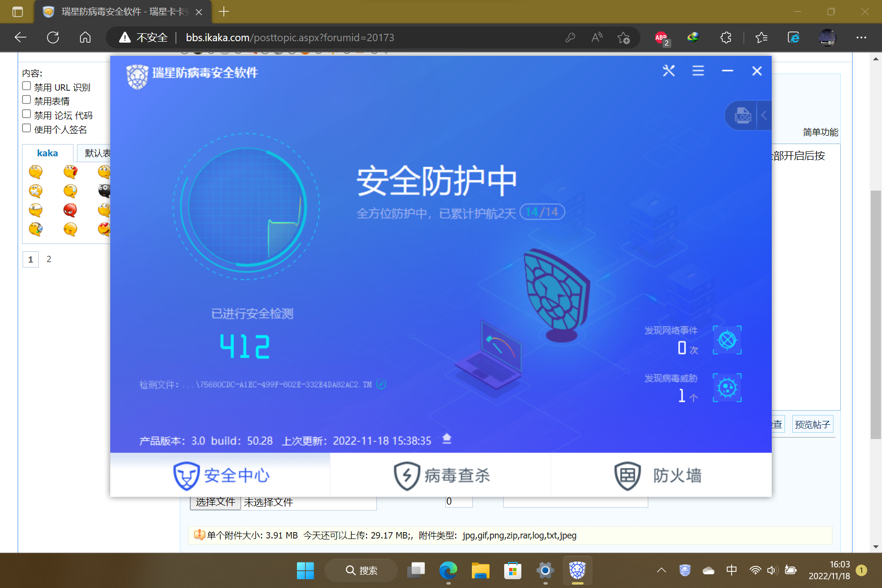Open the Rising antivirus hamburger menu
882x588 pixels.
698,71
